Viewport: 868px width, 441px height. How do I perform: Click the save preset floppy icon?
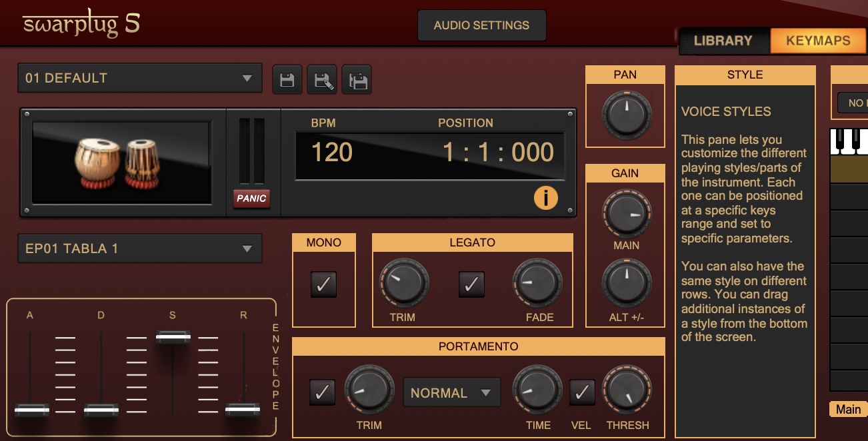pyautogui.click(x=287, y=81)
